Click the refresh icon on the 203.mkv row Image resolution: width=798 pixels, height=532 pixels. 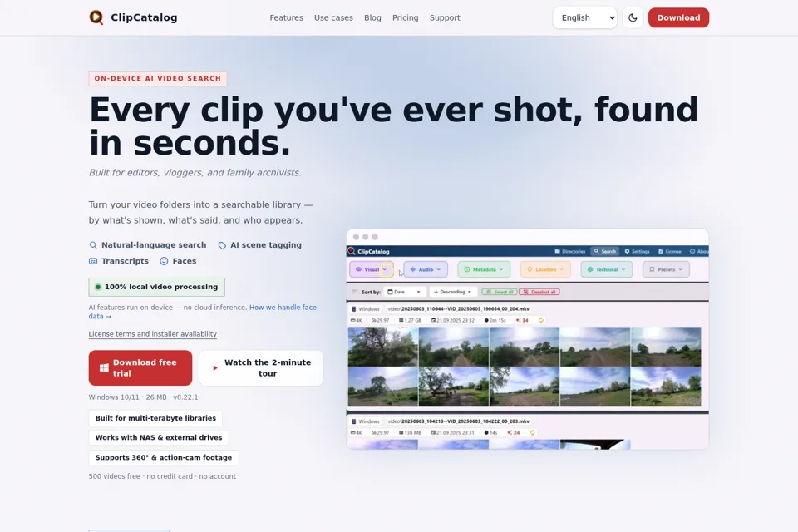coord(532,433)
